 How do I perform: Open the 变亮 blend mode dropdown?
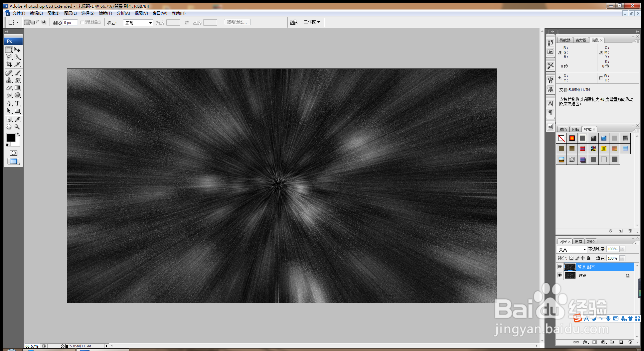[x=572, y=249]
